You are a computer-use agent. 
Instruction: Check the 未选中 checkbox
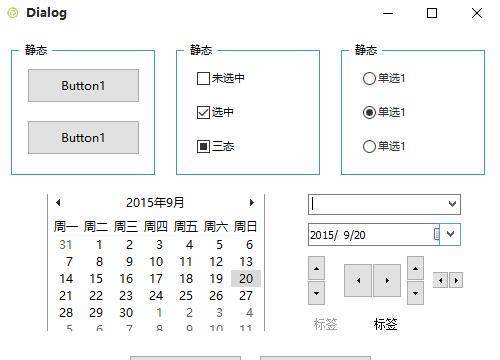[x=203, y=79]
